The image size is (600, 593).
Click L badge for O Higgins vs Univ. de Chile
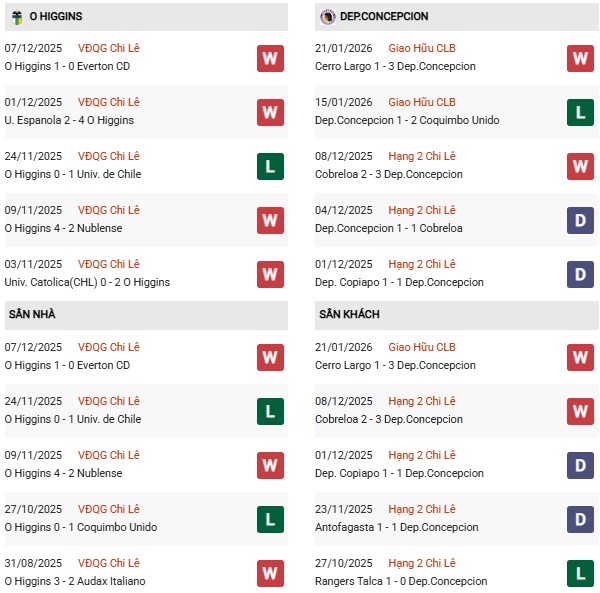tap(270, 166)
